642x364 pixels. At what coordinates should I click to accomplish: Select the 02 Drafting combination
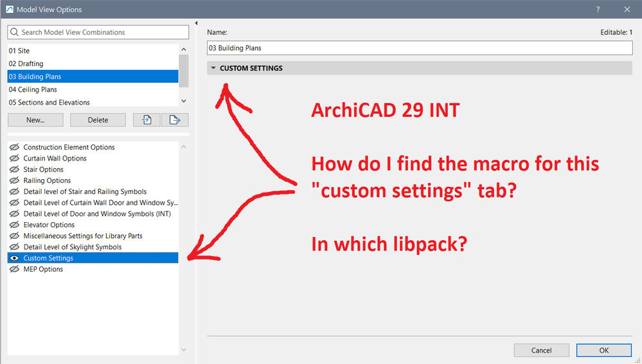pos(93,64)
